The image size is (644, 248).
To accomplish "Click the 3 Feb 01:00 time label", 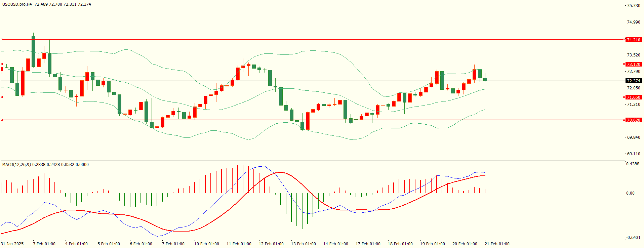I will point(44,244).
